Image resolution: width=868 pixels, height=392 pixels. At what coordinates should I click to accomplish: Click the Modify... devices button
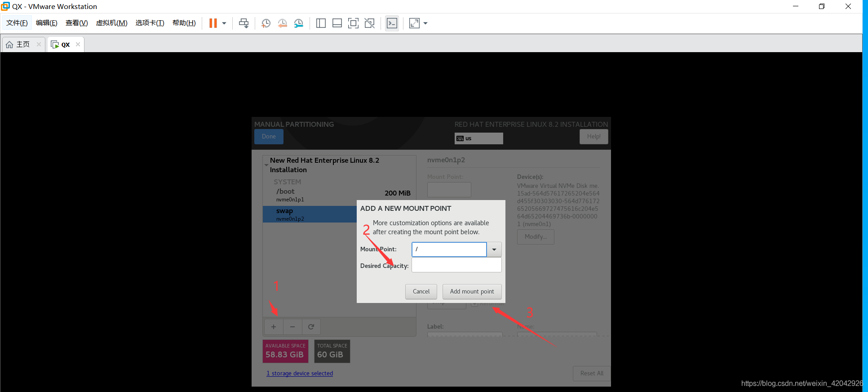coord(536,237)
